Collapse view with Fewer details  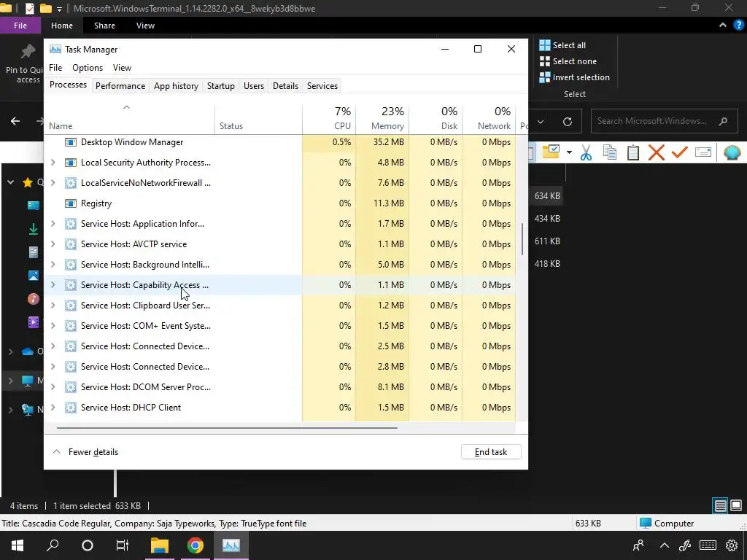tap(86, 452)
